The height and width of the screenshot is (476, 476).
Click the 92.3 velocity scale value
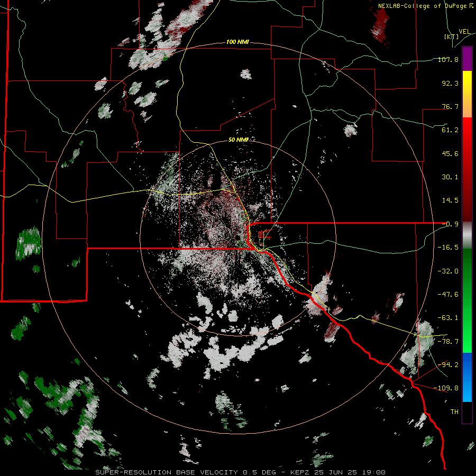450,83
